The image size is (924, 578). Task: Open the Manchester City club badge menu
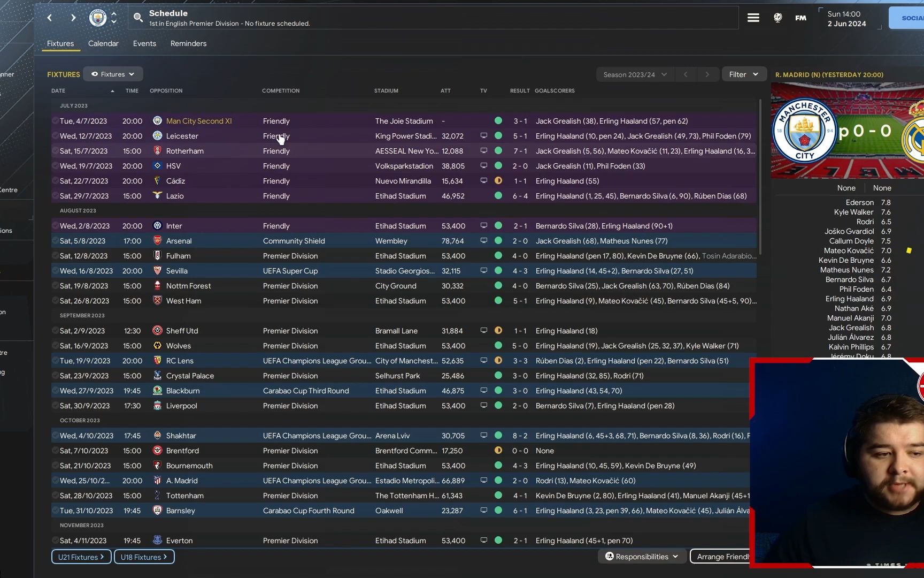tap(98, 18)
